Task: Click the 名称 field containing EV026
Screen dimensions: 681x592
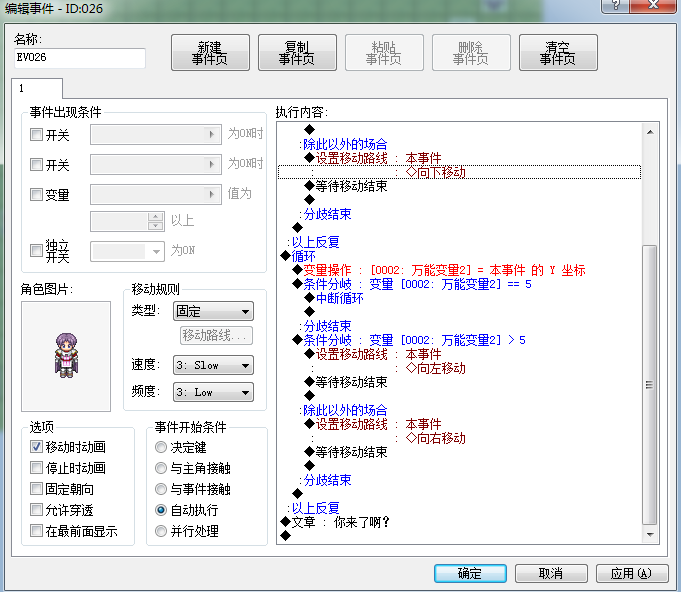Action: click(80, 58)
